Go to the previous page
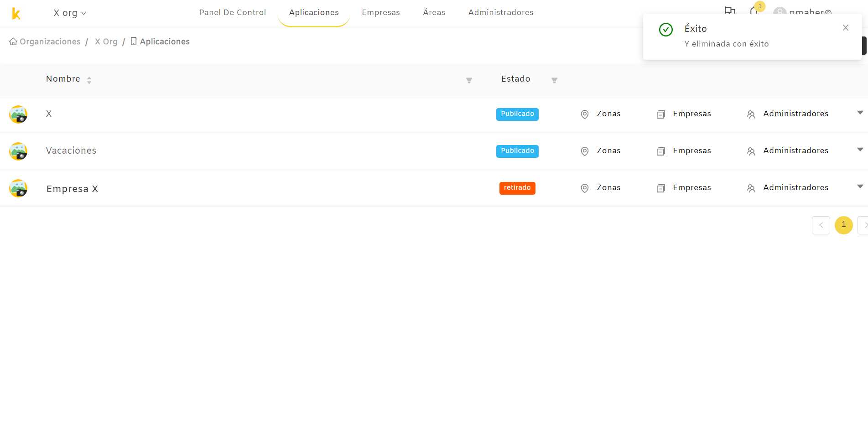The height and width of the screenshot is (430, 868). click(821, 225)
